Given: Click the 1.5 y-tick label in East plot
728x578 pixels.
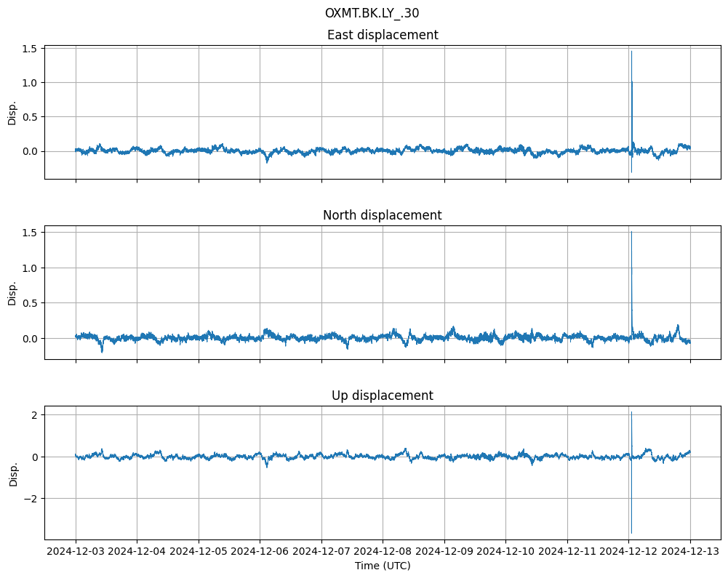Looking at the screenshot, I should 31,49.
